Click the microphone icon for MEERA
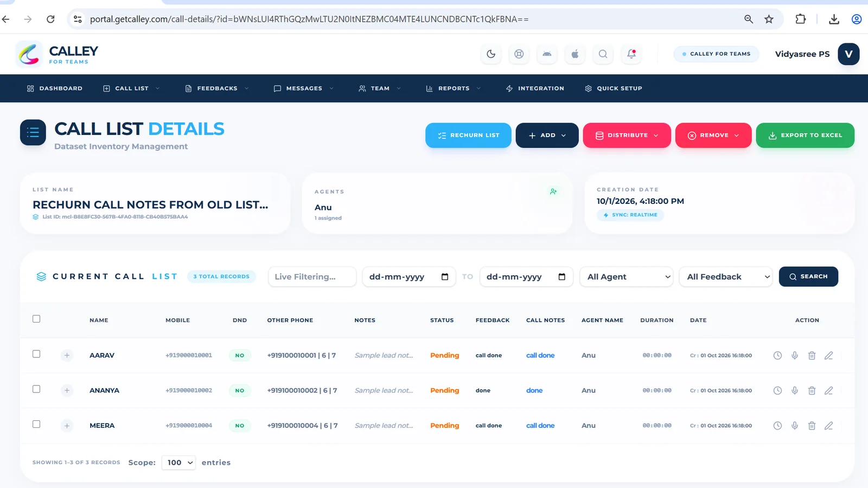The image size is (868, 488). tap(795, 426)
